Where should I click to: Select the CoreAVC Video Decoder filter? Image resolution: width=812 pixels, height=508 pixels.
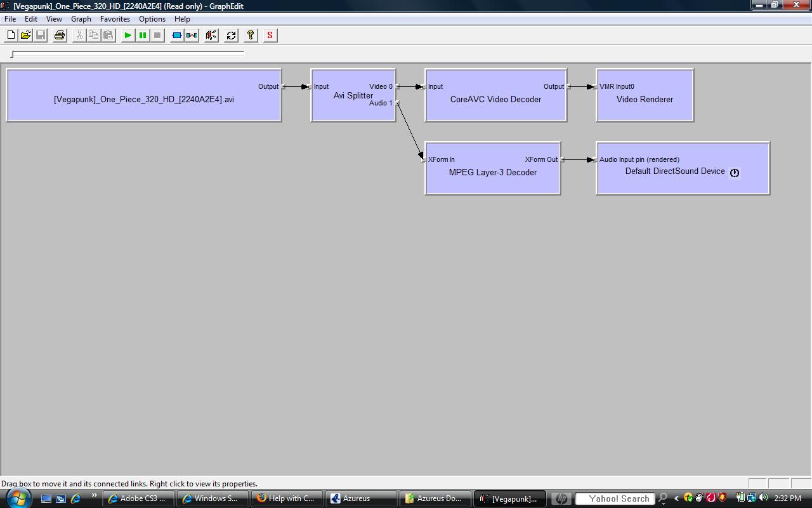coord(495,95)
